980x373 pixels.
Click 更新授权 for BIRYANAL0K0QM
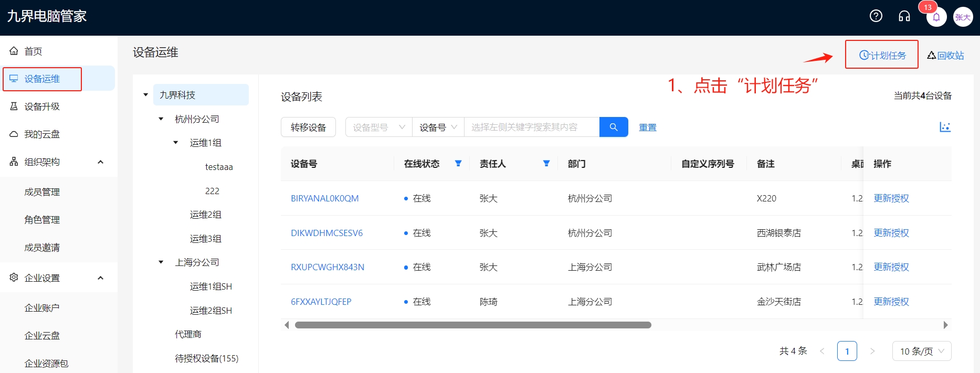click(891, 198)
